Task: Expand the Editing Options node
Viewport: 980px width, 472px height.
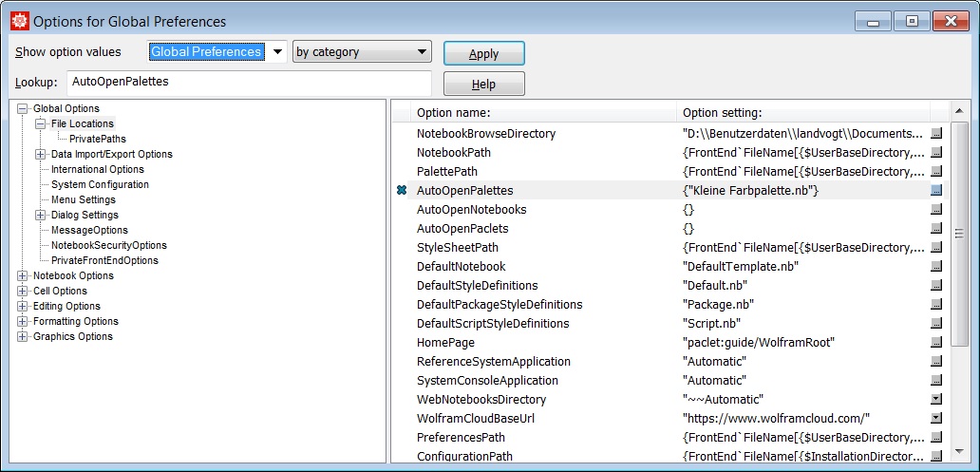Action: [x=23, y=307]
